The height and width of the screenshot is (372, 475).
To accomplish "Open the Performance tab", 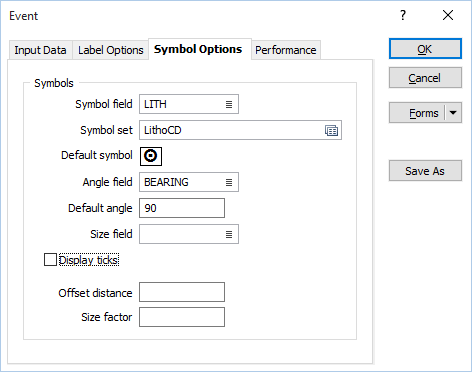I will [x=286, y=50].
